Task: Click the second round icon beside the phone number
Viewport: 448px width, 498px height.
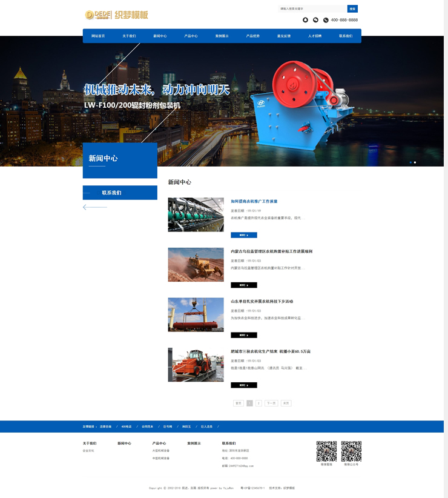Action: [315, 20]
